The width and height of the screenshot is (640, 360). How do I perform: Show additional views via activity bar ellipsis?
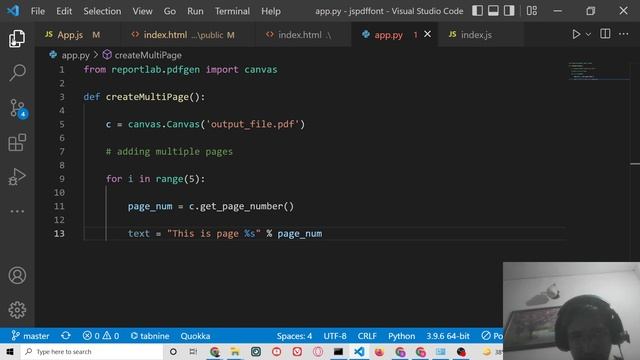click(17, 211)
